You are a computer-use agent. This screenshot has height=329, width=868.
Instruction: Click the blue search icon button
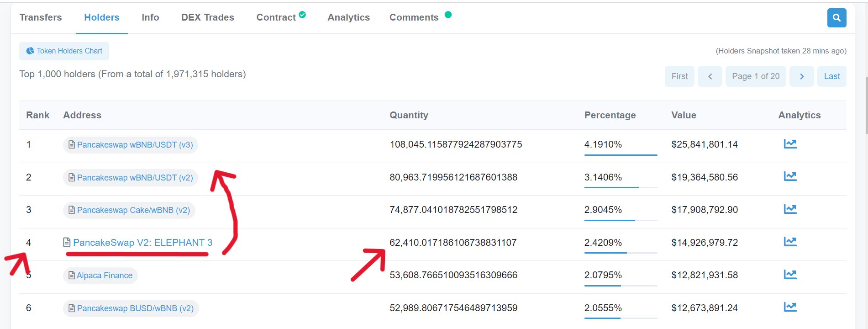[x=836, y=18]
